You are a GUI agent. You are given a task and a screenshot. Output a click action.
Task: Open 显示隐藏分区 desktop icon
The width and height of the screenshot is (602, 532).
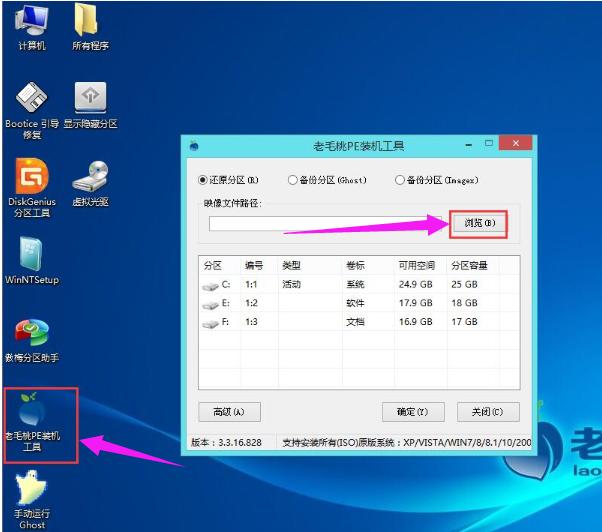coord(90,100)
